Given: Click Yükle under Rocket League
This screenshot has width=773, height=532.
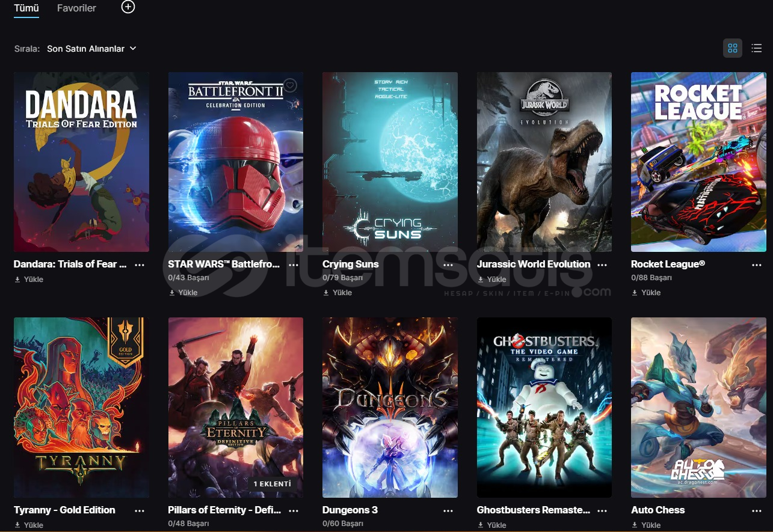Looking at the screenshot, I should [646, 293].
